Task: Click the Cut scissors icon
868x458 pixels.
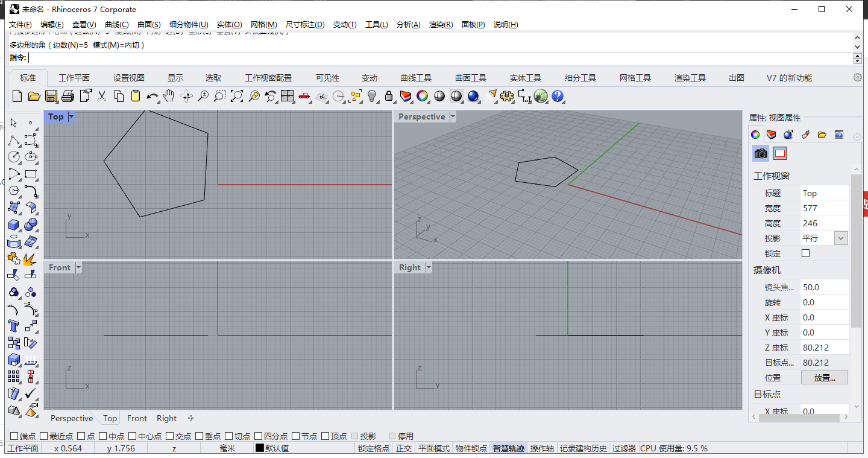Action: click(102, 96)
